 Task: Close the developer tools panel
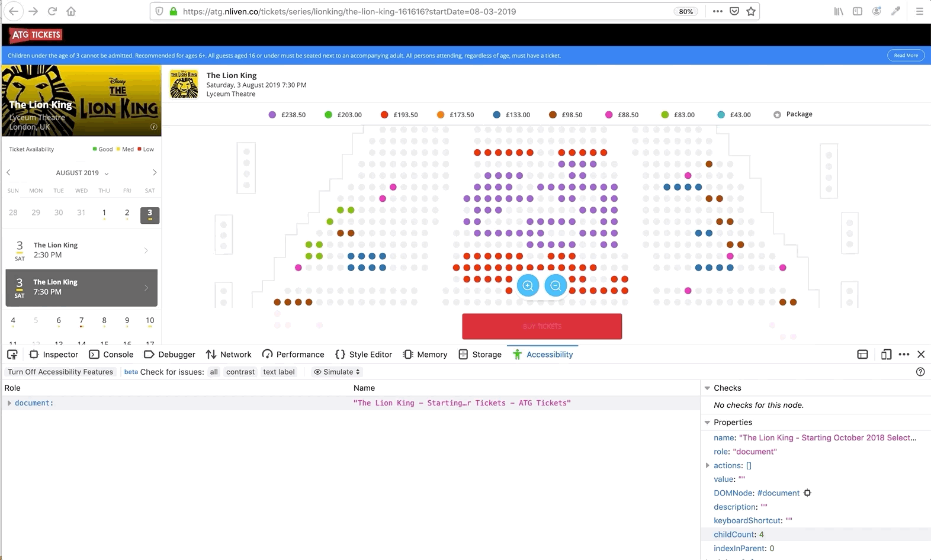pos(921,355)
